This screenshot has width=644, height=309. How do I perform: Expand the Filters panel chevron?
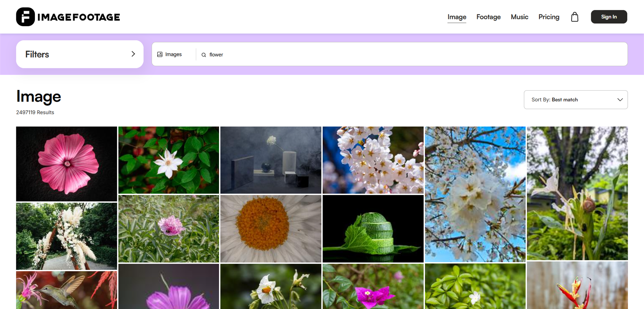tap(133, 54)
